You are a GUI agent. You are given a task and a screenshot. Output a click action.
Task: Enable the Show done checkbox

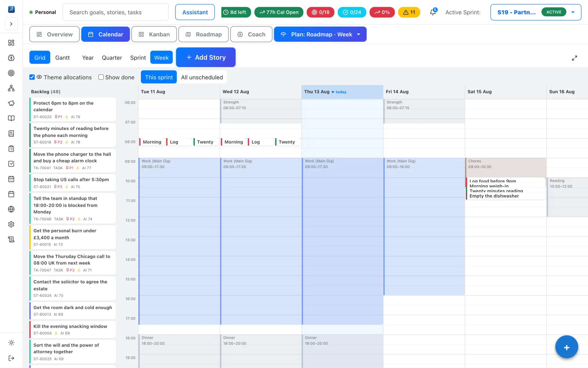(101, 77)
